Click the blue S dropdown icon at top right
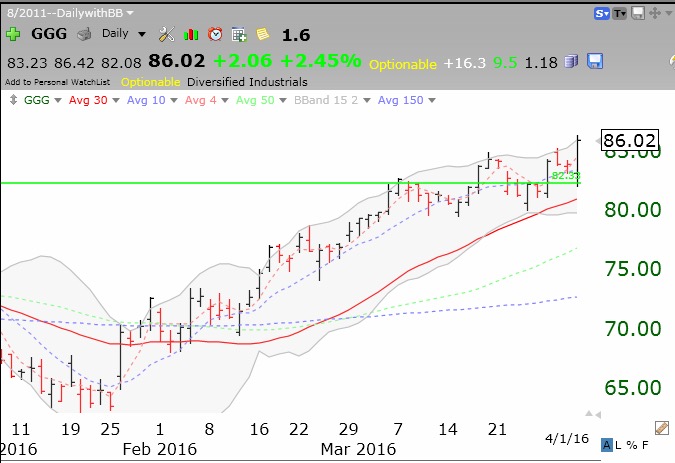This screenshot has height=463, width=675. (x=602, y=12)
